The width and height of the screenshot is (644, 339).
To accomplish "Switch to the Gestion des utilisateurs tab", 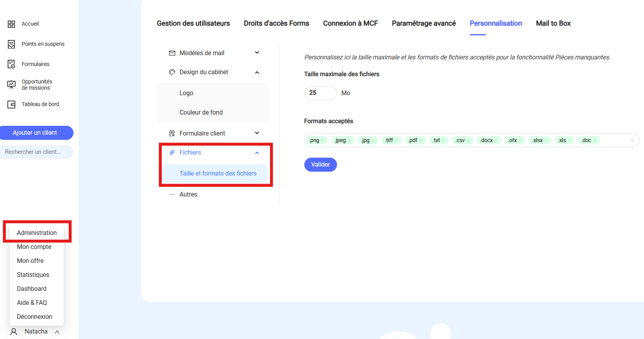I will 193,23.
